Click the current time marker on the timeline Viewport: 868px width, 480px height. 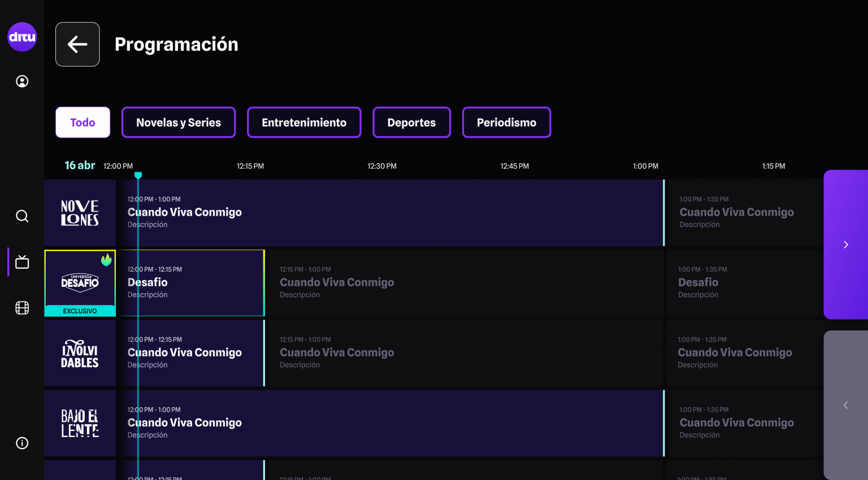(138, 175)
